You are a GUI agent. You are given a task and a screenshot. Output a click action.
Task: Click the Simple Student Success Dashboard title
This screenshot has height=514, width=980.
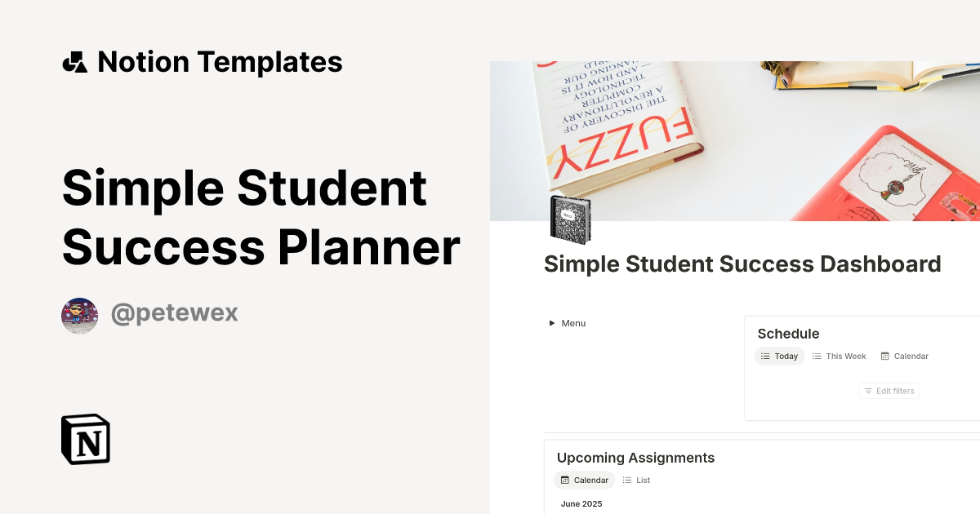pos(742,264)
